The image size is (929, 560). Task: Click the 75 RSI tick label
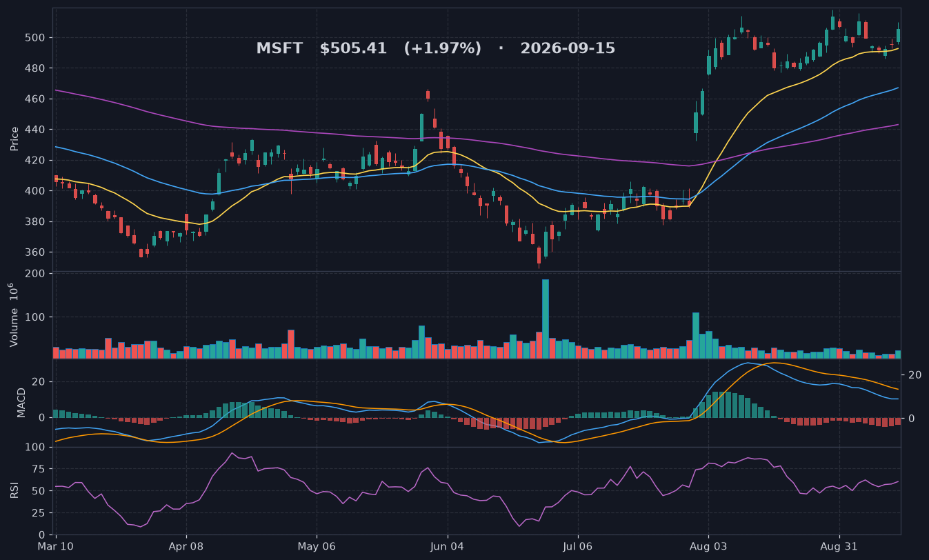point(39,470)
